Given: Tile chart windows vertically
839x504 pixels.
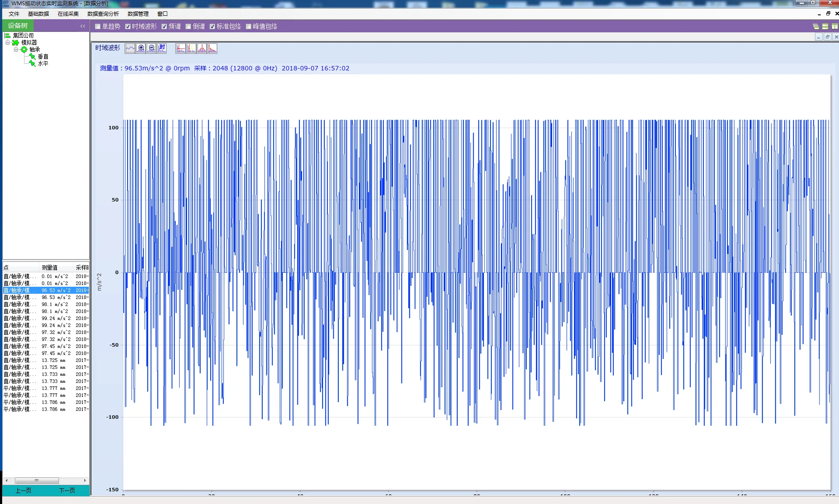Looking at the screenshot, I should [835, 26].
